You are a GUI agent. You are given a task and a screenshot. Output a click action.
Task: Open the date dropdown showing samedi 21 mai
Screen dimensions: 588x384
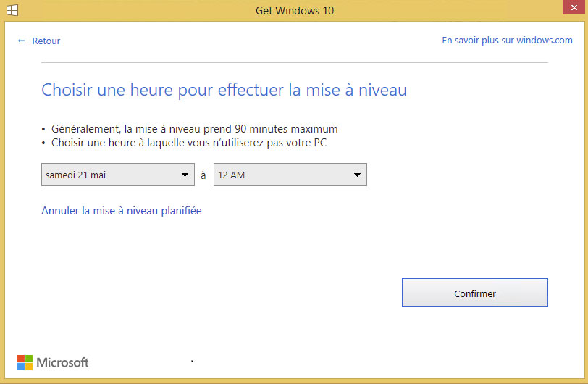click(118, 175)
